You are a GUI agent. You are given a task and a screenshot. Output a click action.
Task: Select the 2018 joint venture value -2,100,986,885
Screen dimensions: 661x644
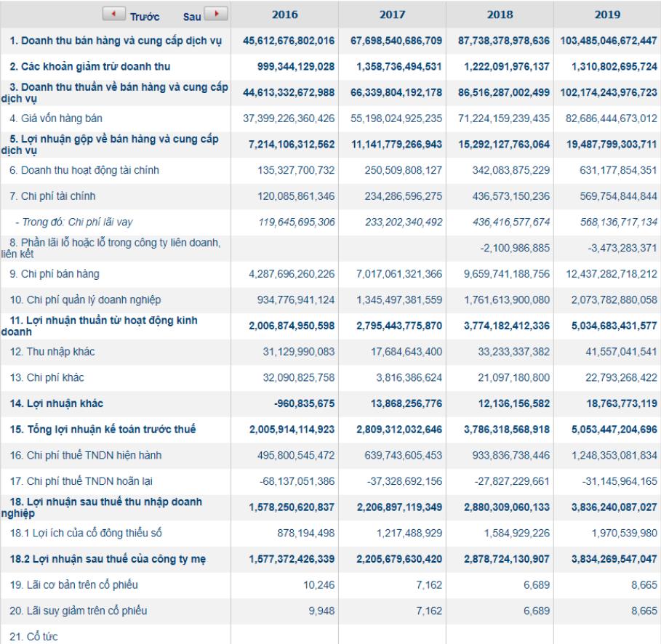tap(515, 249)
